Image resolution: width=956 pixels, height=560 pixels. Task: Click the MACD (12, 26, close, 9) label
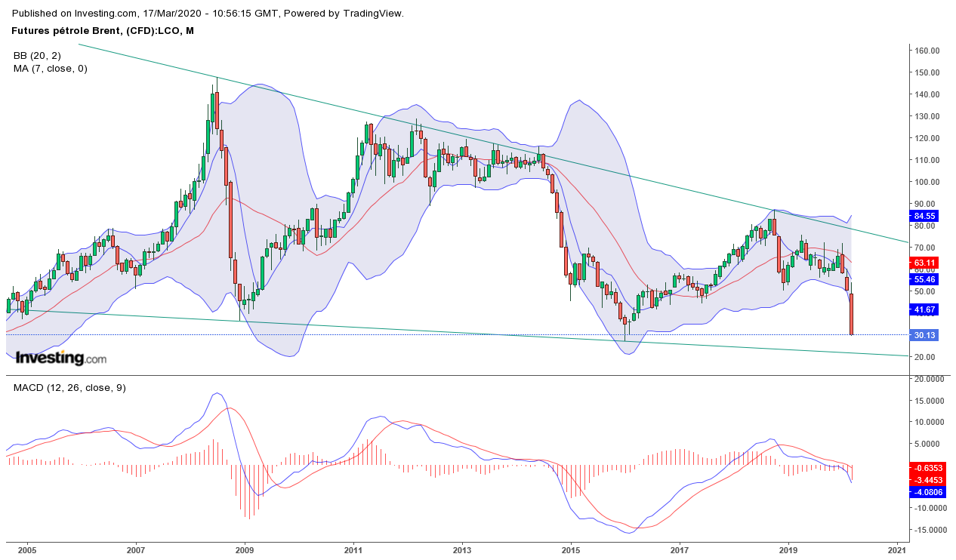click(69, 387)
